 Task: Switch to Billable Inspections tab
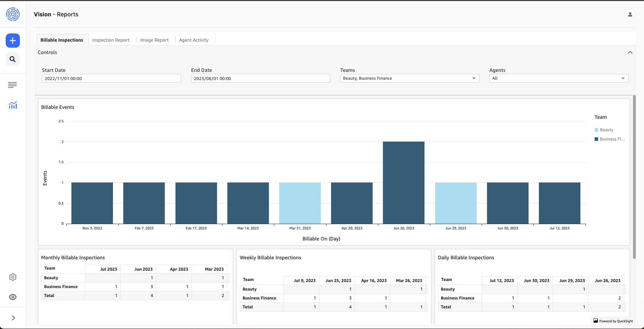[62, 40]
